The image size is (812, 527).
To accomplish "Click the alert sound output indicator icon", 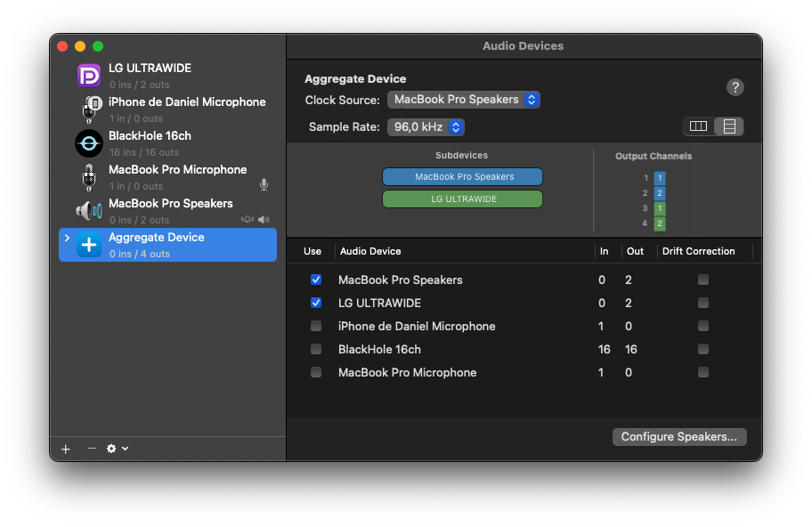I will 248,220.
